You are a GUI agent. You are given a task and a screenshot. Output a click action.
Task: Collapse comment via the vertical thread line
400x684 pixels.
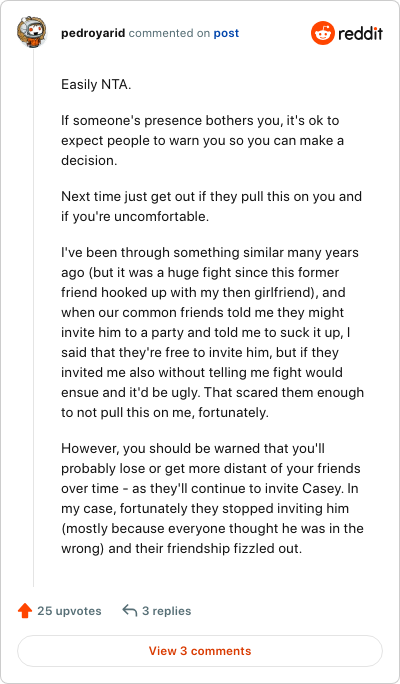(x=34, y=317)
